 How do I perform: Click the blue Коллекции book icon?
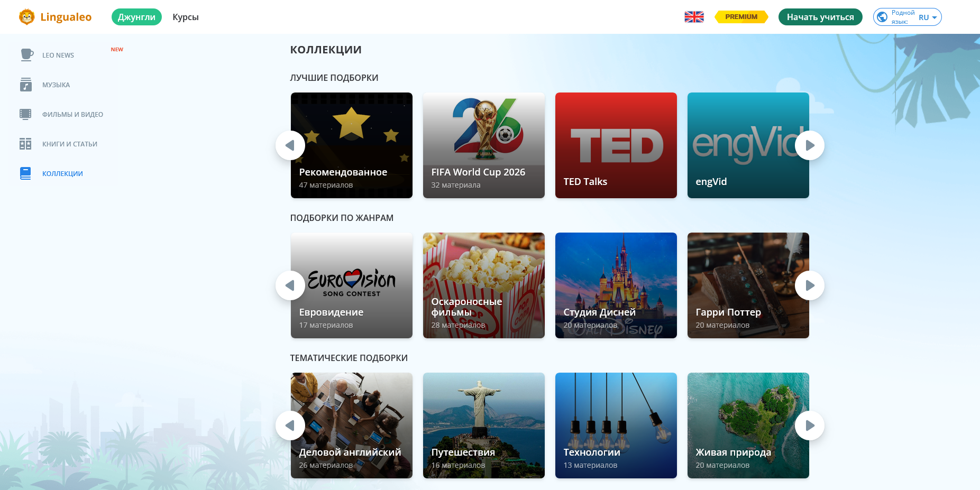(25, 173)
